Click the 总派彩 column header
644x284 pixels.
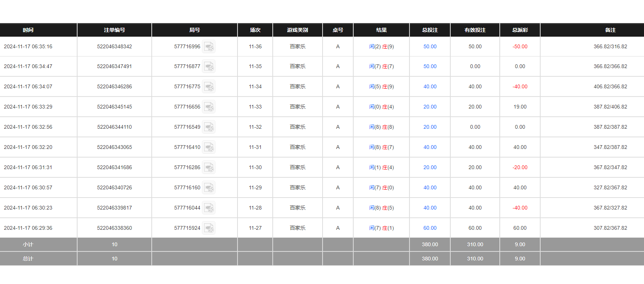[x=520, y=30]
